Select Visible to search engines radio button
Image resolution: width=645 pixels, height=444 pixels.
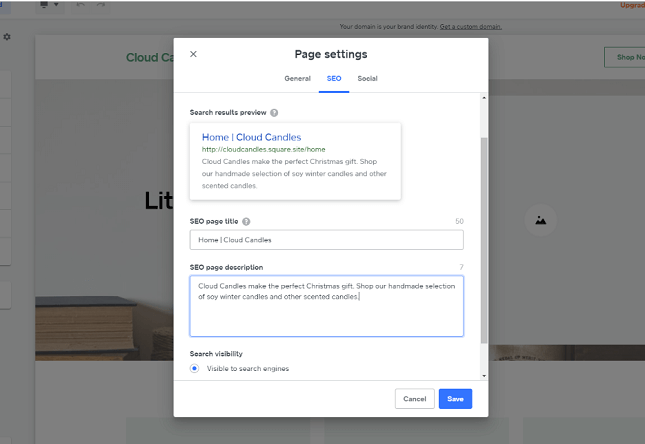[194, 369]
